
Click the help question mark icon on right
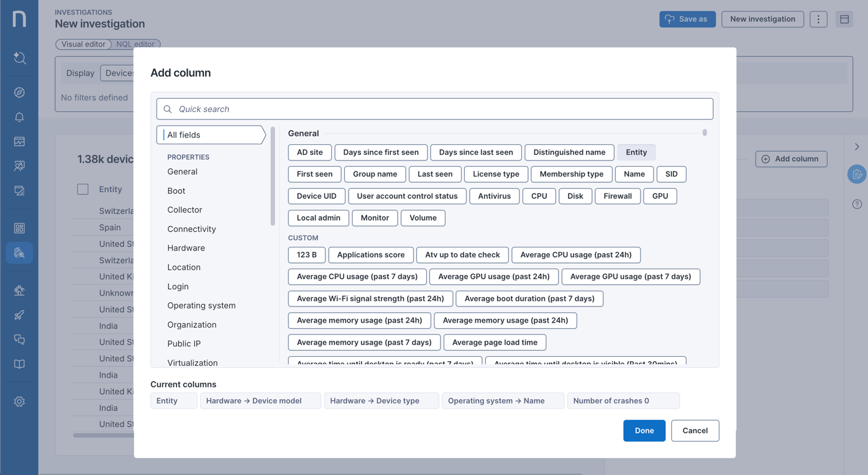point(857,203)
